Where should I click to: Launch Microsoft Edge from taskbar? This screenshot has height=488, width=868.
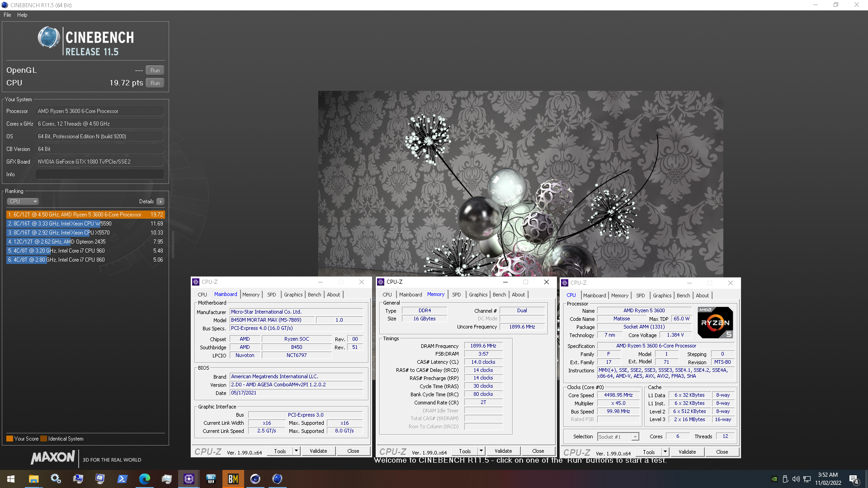pyautogui.click(x=144, y=479)
